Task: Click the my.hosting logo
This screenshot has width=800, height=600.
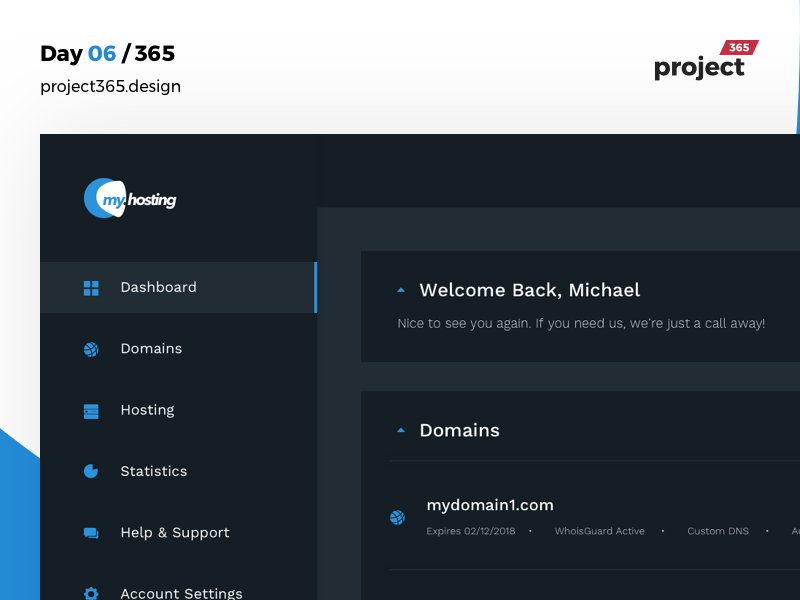Action: [x=130, y=198]
